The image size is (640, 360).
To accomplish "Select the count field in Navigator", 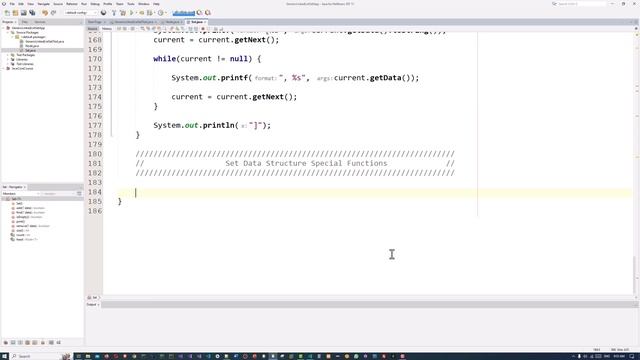I will coord(21,235).
